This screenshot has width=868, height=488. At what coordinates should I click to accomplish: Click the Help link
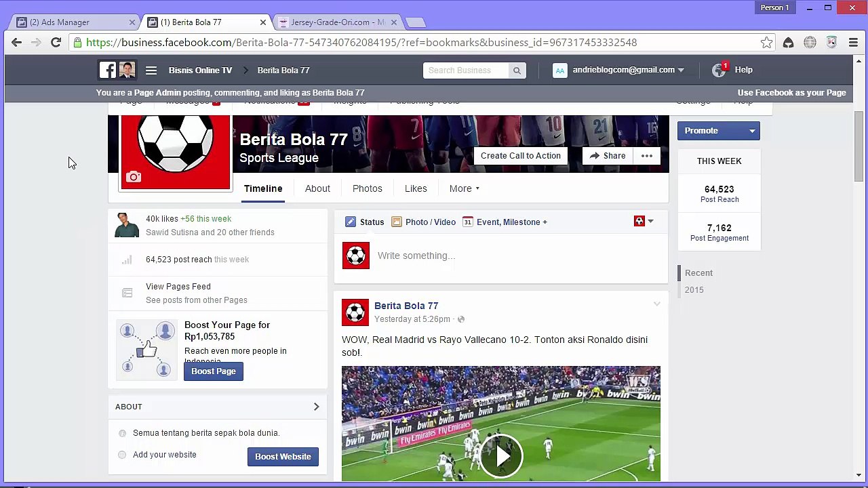[x=744, y=70]
